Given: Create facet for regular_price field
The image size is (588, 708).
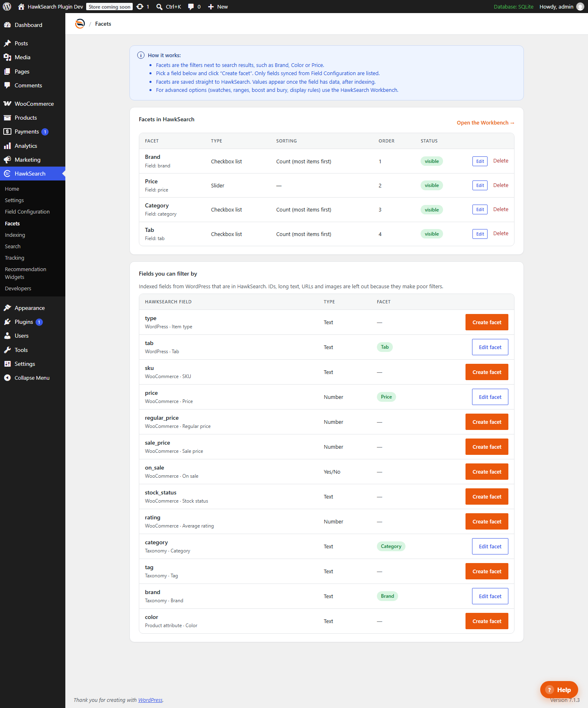Looking at the screenshot, I should click(487, 422).
